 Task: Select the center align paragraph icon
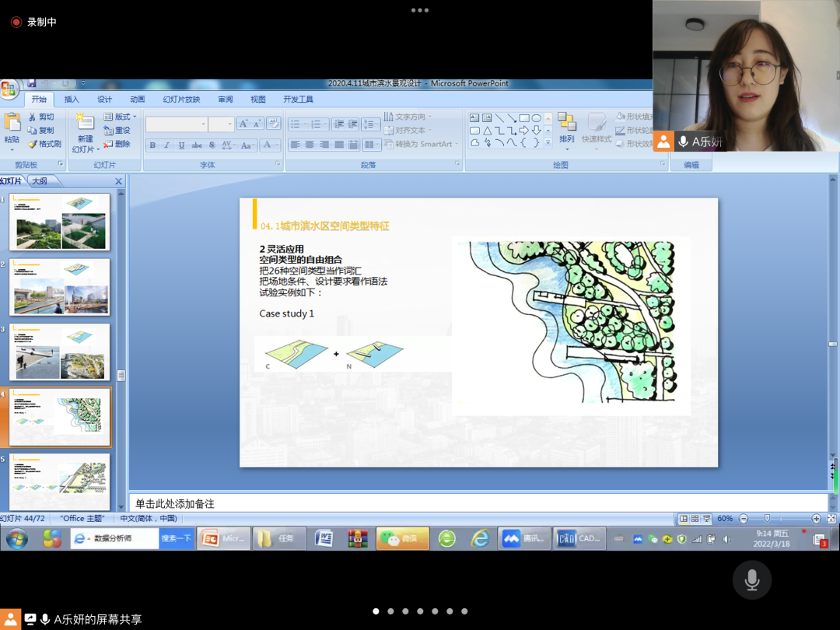pyautogui.click(x=310, y=145)
